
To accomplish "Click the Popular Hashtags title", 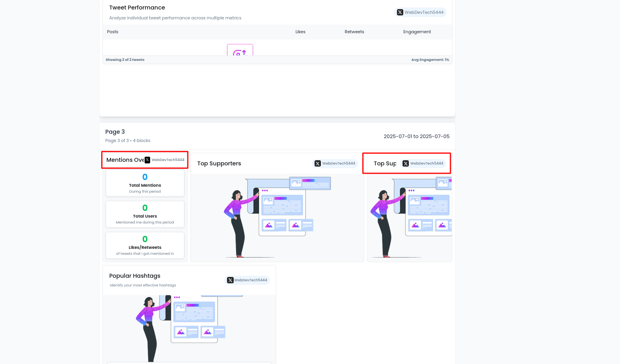I will (x=135, y=276).
